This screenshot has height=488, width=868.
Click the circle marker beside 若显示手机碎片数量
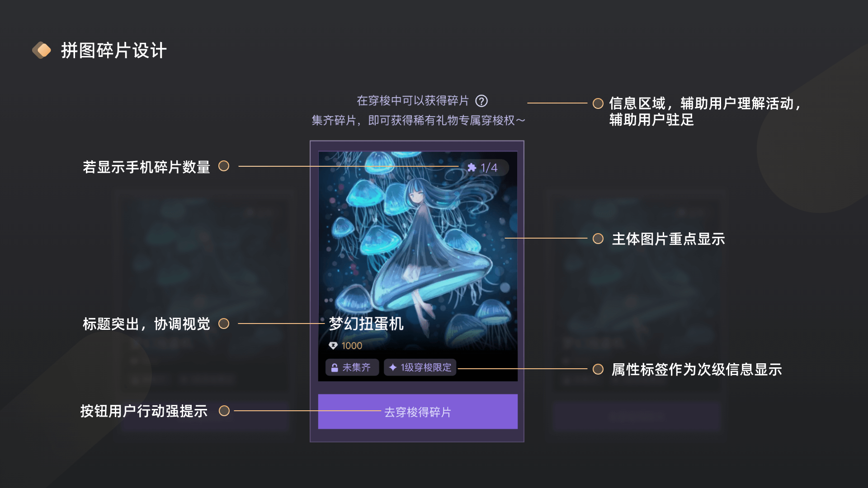click(x=224, y=166)
